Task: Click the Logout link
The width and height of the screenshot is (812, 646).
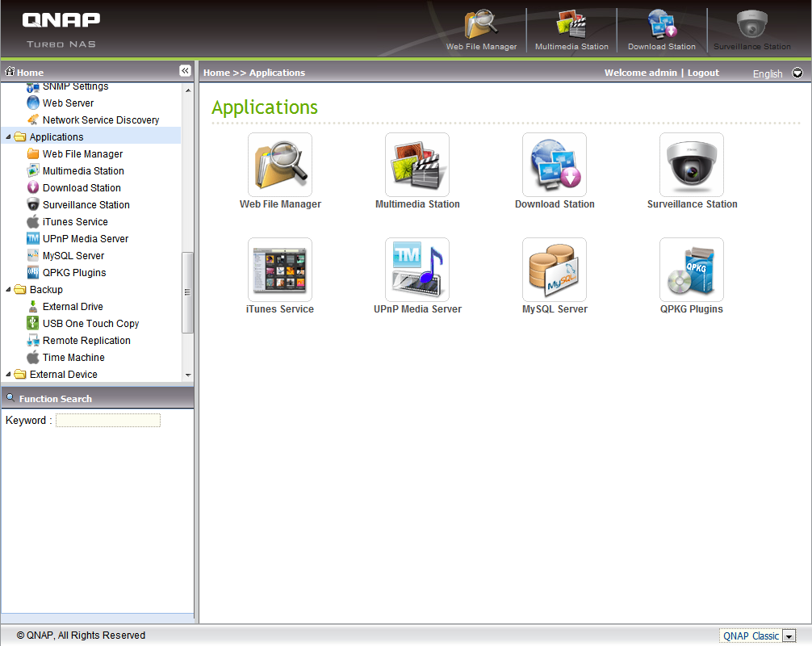Action: [703, 73]
